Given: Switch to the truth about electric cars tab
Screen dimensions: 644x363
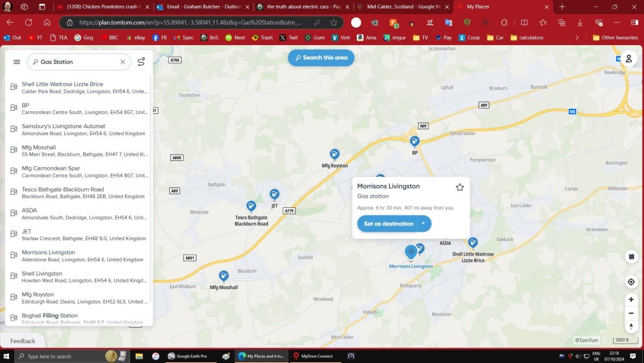Looking at the screenshot, I should [303, 6].
